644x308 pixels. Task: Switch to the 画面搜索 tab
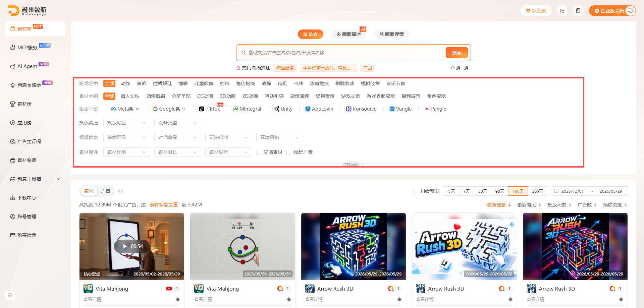pos(392,34)
